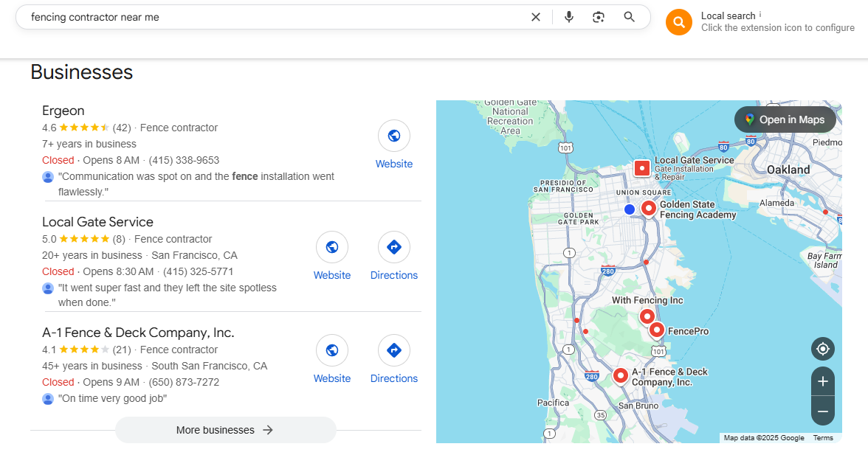The width and height of the screenshot is (868, 455).
Task: Click the Directions text label for Local Gate Service
Action: click(394, 275)
